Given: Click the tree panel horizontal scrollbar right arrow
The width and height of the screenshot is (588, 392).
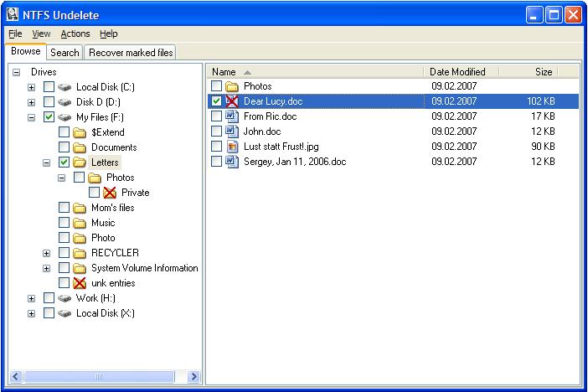Looking at the screenshot, I should (194, 377).
